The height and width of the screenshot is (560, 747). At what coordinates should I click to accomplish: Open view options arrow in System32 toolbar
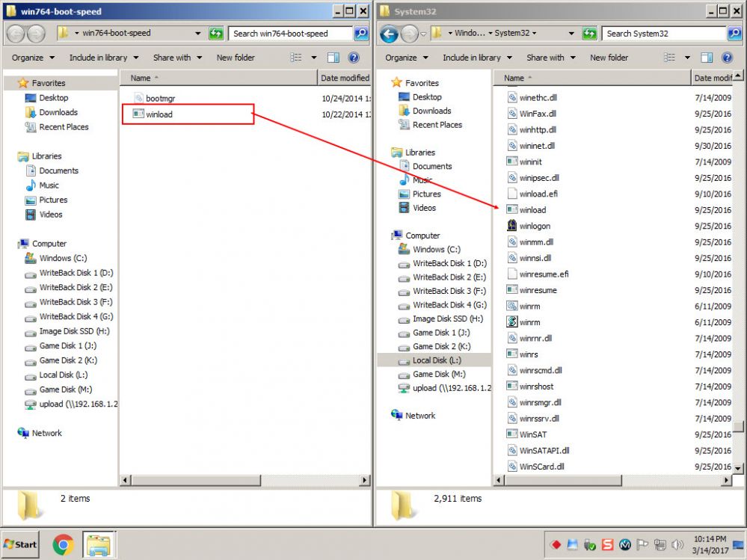tap(687, 58)
